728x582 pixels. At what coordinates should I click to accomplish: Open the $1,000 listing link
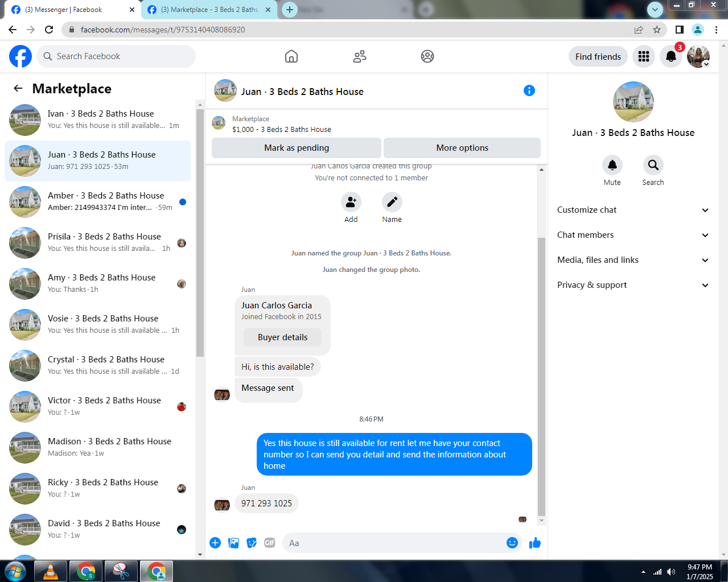tap(282, 129)
